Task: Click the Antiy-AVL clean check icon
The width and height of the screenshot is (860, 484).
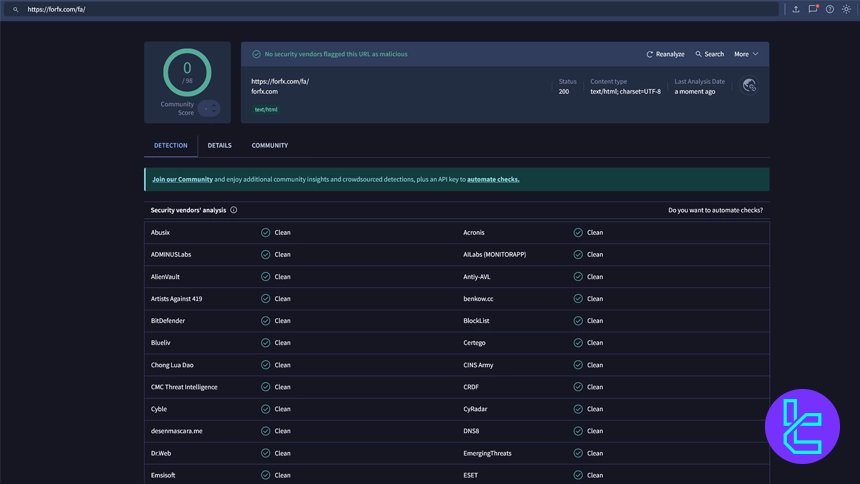Action: (x=578, y=277)
